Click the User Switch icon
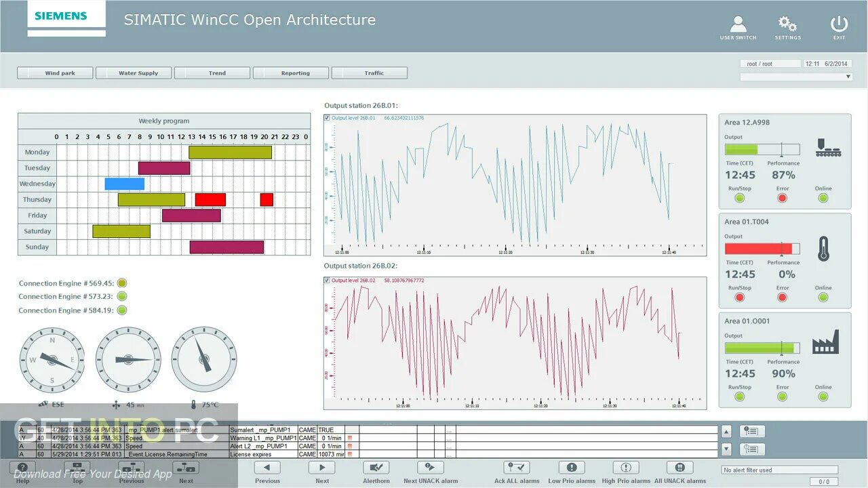 pyautogui.click(x=738, y=24)
